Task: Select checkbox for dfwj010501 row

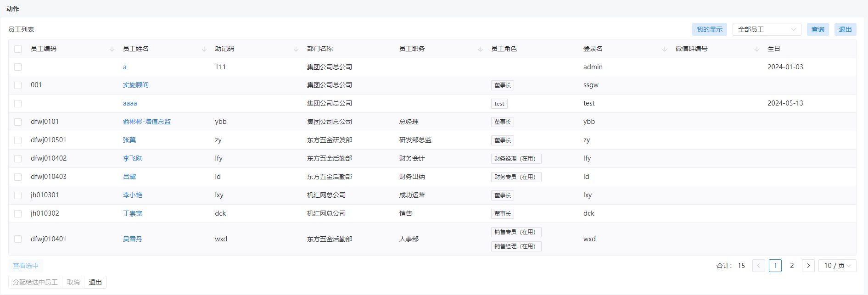Action: coord(18,140)
